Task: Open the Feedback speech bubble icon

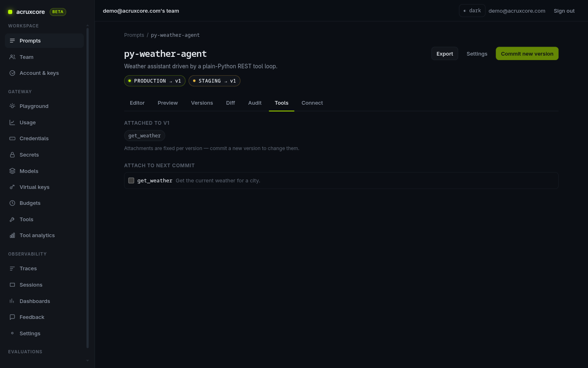Action: pyautogui.click(x=12, y=317)
